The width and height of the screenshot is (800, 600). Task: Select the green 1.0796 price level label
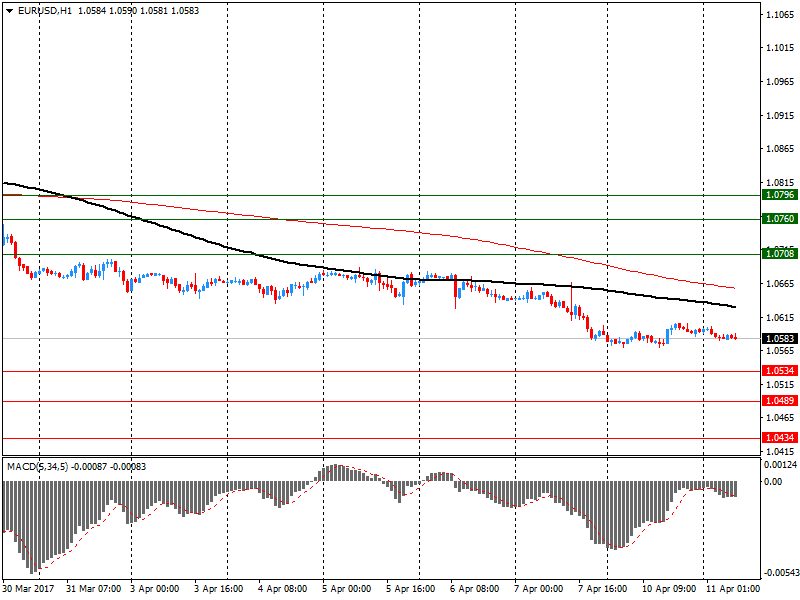[x=778, y=195]
